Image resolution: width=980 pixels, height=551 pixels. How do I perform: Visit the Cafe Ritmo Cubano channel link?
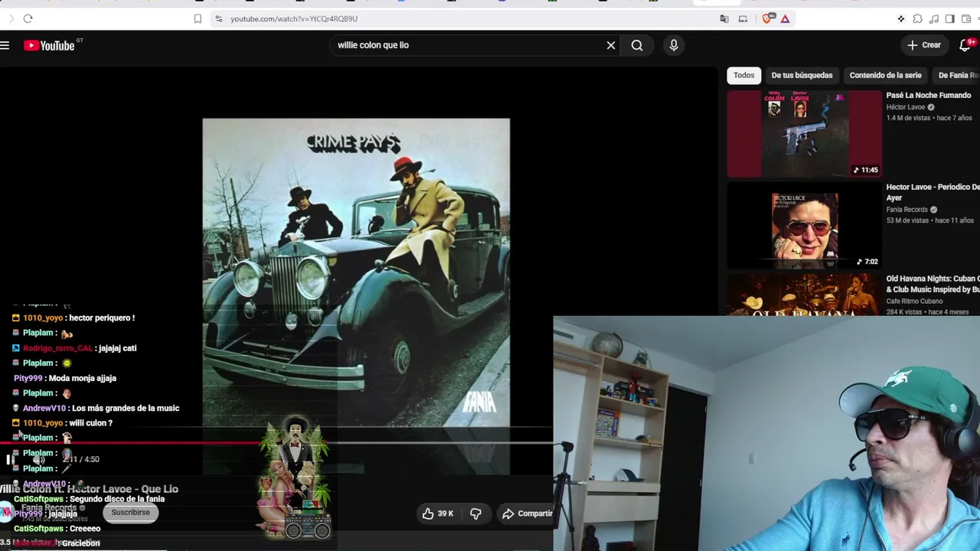click(x=915, y=302)
